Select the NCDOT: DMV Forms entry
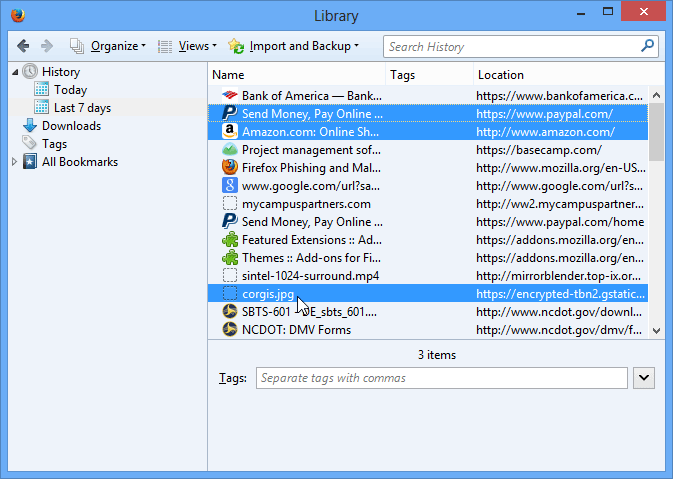Image resolution: width=673 pixels, height=479 pixels. pos(428,330)
